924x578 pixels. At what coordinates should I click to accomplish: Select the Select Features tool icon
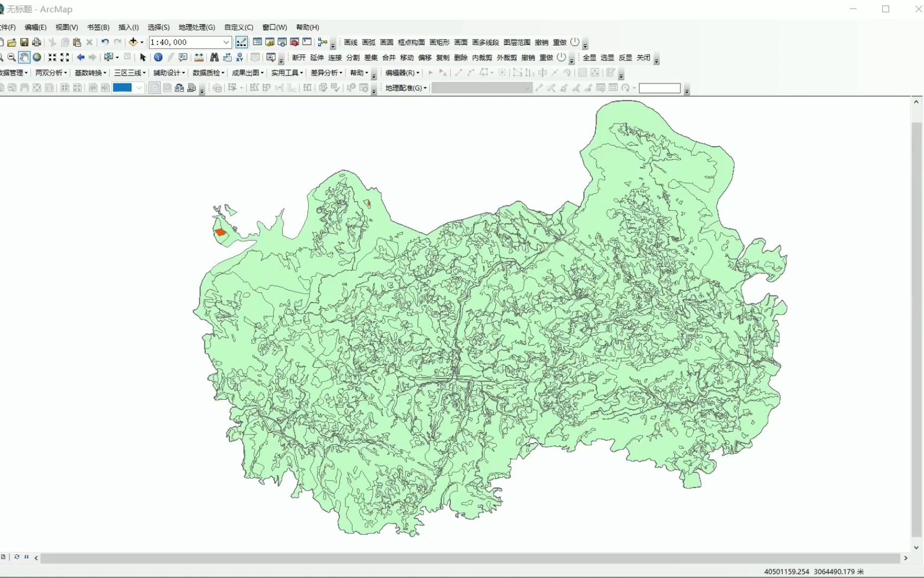(x=109, y=57)
